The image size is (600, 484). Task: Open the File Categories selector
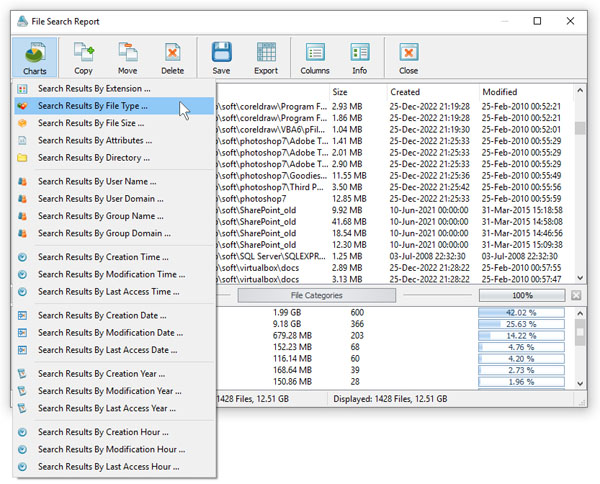[316, 295]
